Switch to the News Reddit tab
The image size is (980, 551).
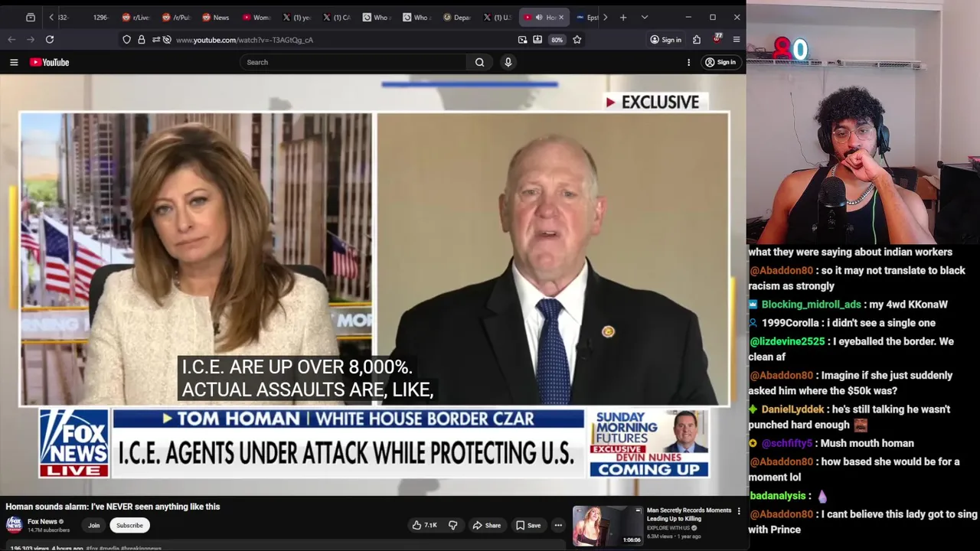point(216,17)
